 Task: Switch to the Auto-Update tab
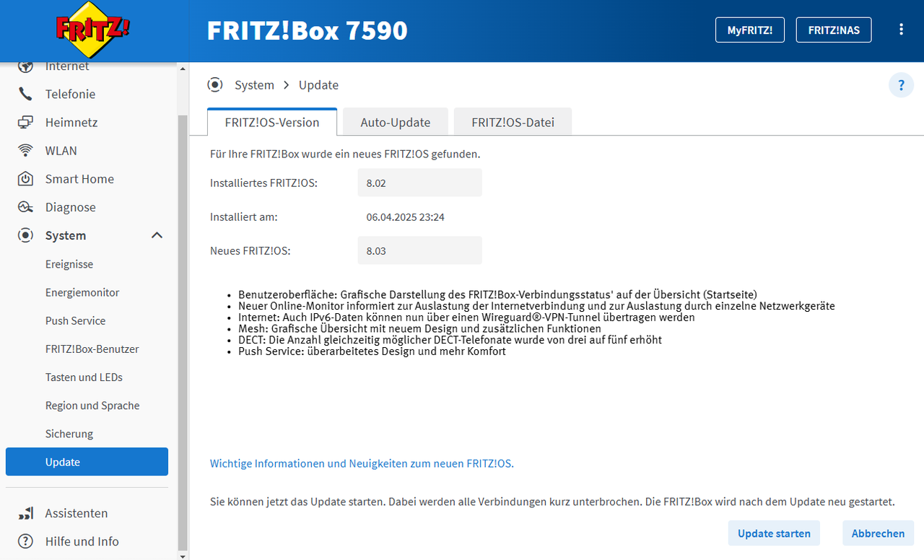(395, 122)
